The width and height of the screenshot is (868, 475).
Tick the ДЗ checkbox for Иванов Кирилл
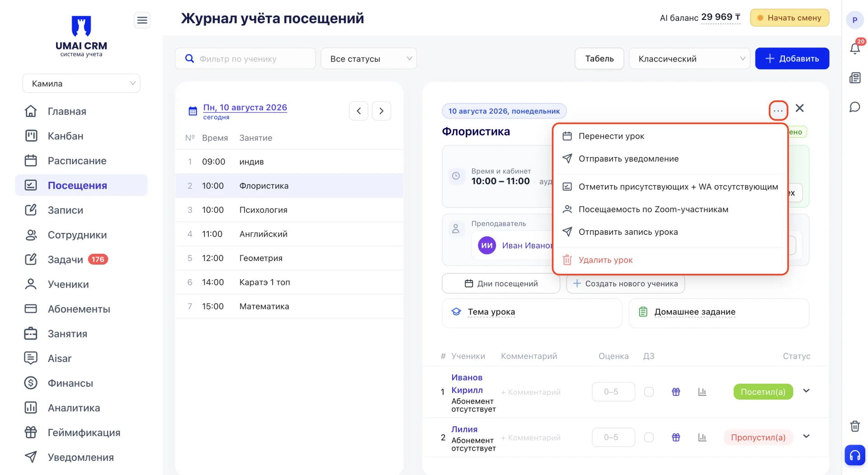tap(649, 392)
